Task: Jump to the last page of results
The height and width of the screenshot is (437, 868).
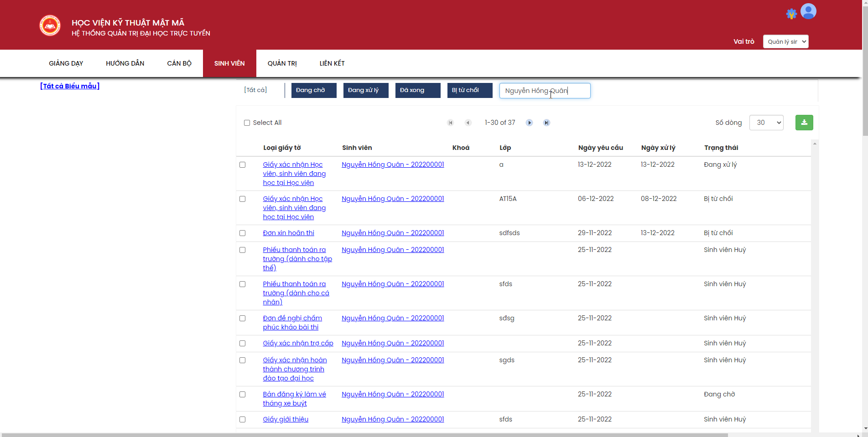Action: click(546, 123)
